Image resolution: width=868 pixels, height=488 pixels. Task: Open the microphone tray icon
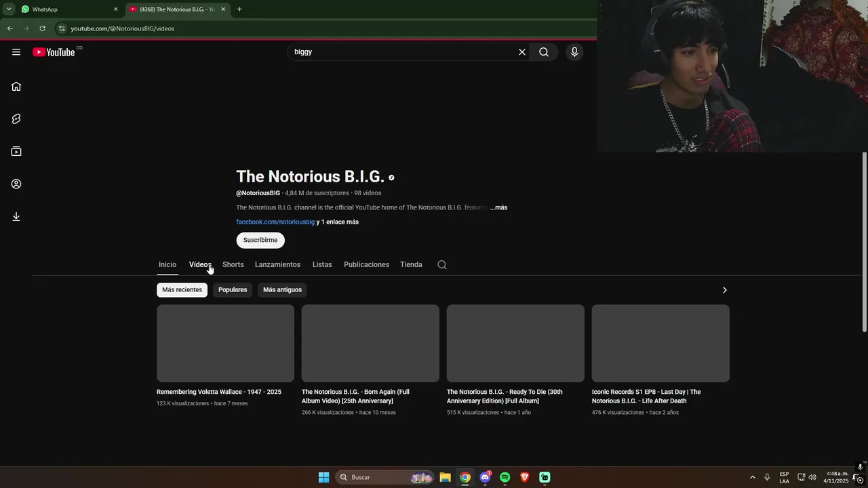[x=767, y=477]
